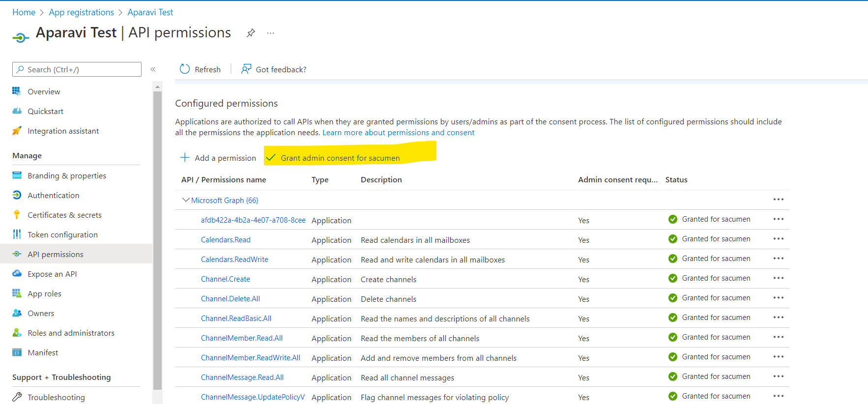This screenshot has width=868, height=404.
Task: Open the Channel.ReadBasic.All permission link
Action: pos(236,318)
